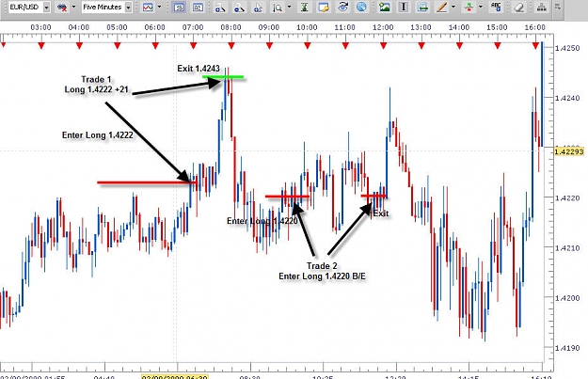
Task: Click the red marker below 12:00
Action: [x=383, y=45]
